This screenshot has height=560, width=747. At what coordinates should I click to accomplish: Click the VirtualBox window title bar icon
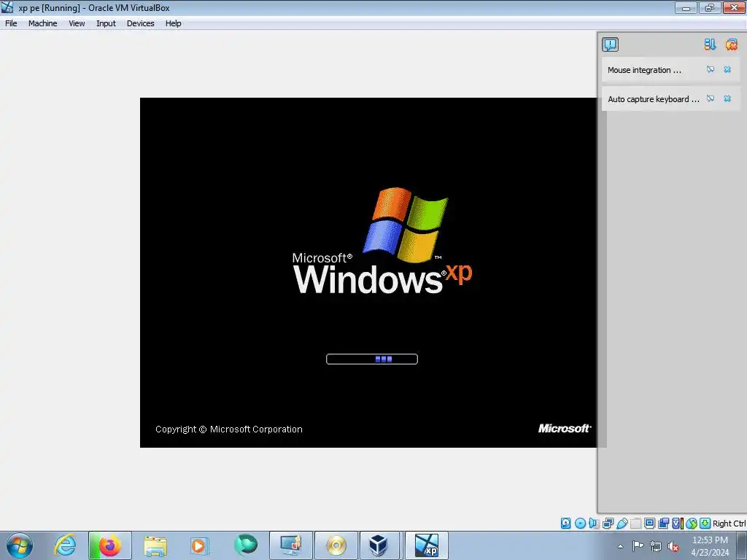coord(7,7)
